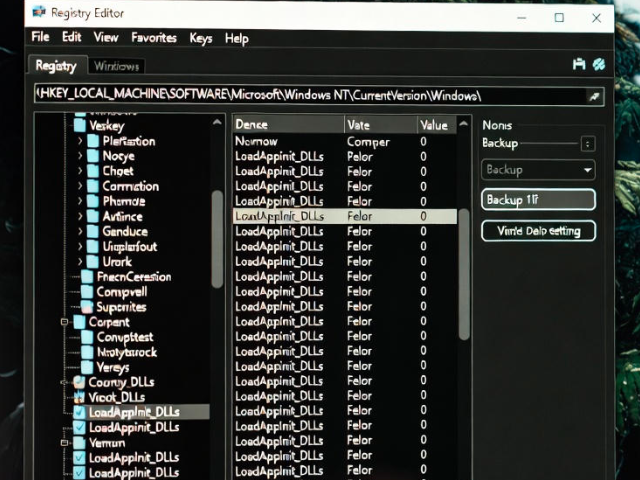Select the Veskey folder icon in tree
The width and height of the screenshot is (640, 480).
(79, 126)
